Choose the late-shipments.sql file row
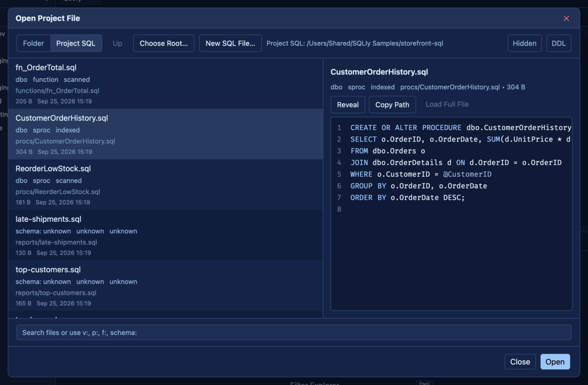 (165, 235)
